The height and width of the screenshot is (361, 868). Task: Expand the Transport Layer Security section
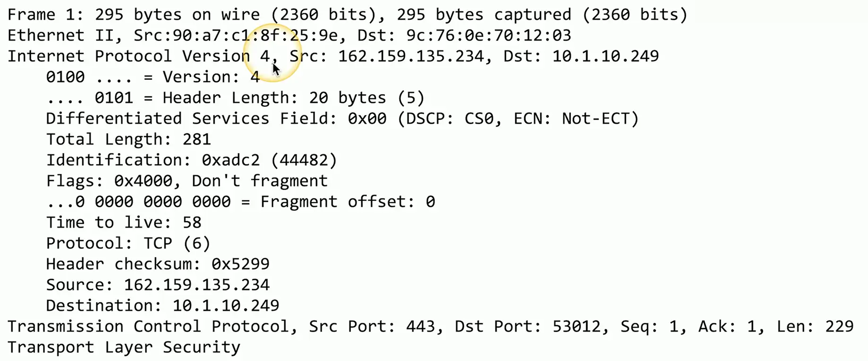pos(124,347)
